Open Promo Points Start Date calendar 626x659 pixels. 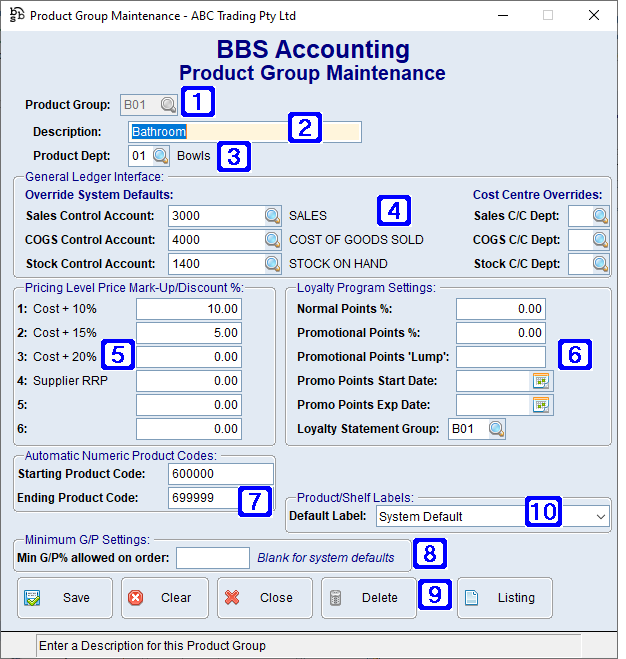[x=541, y=381]
